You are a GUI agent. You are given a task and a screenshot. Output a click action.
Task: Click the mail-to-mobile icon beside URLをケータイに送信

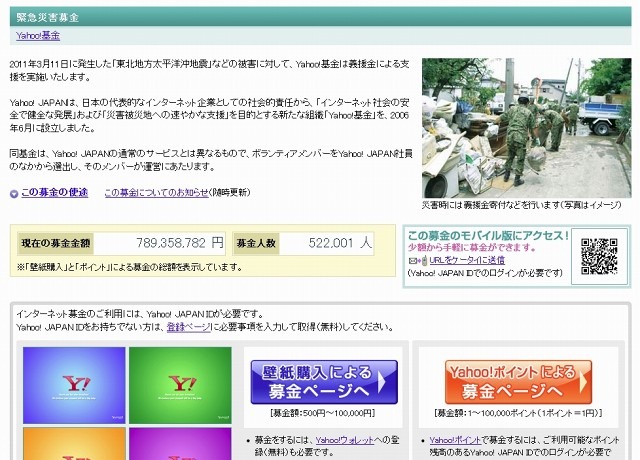click(x=418, y=260)
